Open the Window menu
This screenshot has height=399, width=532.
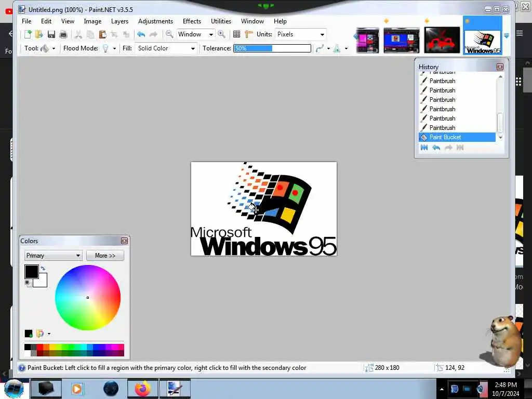tap(252, 21)
